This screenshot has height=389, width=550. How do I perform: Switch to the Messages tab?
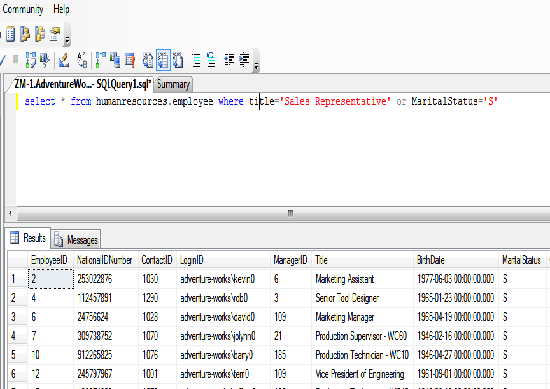pyautogui.click(x=76, y=240)
